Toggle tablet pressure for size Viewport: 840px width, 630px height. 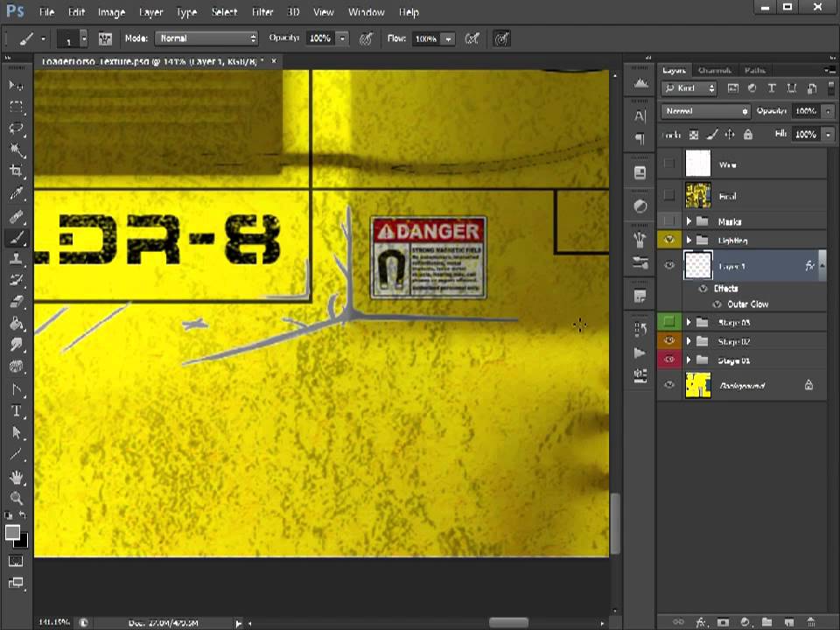point(501,38)
